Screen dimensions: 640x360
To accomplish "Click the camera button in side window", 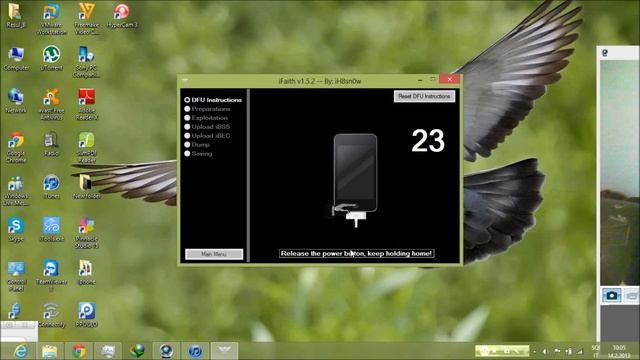I will pyautogui.click(x=611, y=295).
